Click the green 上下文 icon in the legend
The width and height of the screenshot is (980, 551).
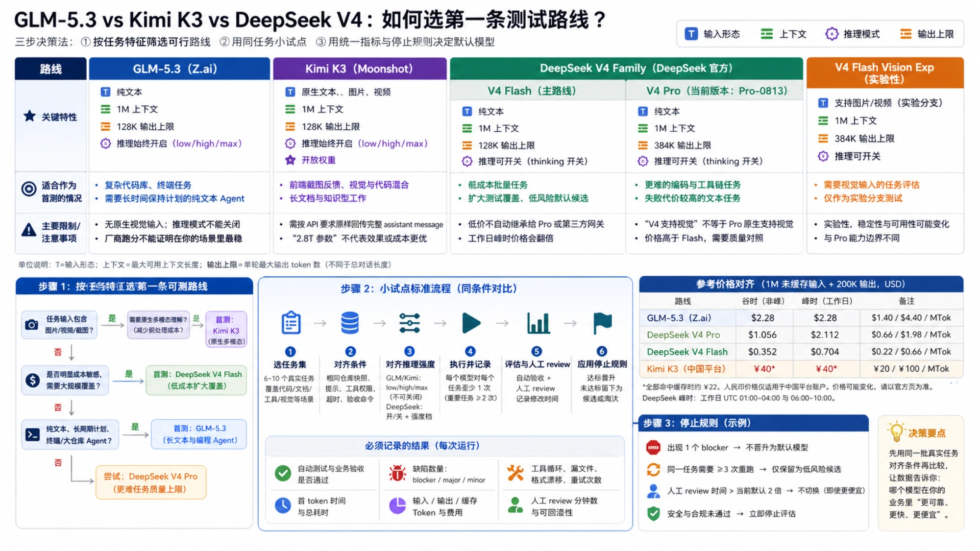(x=766, y=34)
